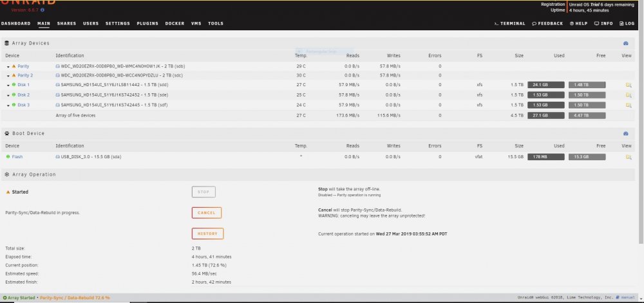The height and width of the screenshot is (303, 644).
Task: Click Disk 1 free bar 1.48 TB
Action: click(587, 85)
